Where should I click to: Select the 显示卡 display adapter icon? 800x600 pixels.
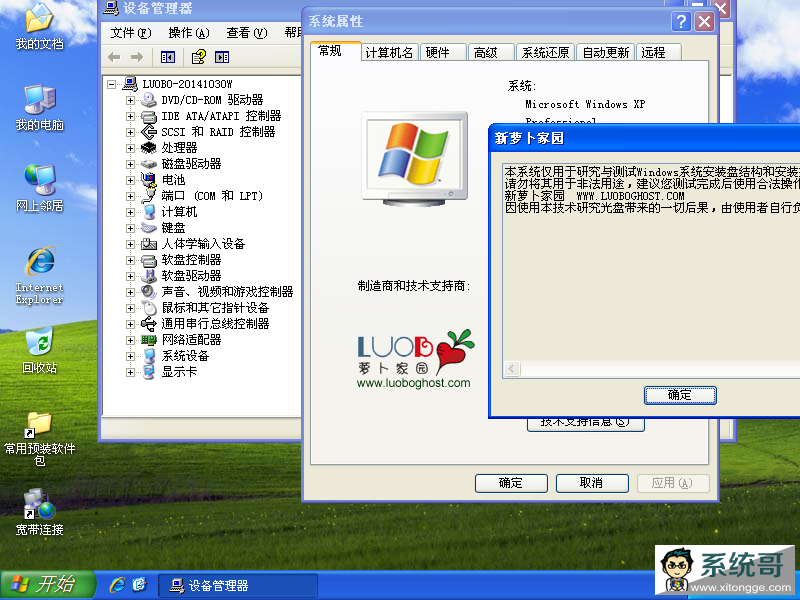pos(148,372)
